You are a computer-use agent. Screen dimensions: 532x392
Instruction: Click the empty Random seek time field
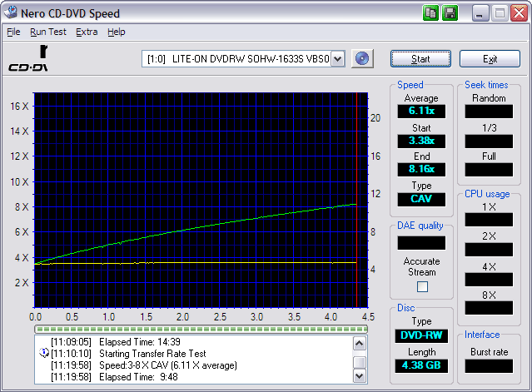point(489,112)
